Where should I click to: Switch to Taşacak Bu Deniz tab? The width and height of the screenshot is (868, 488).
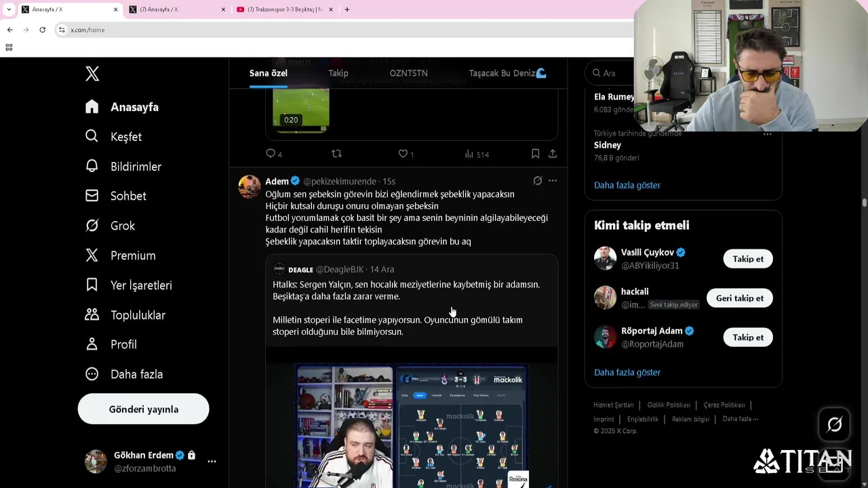(x=507, y=73)
